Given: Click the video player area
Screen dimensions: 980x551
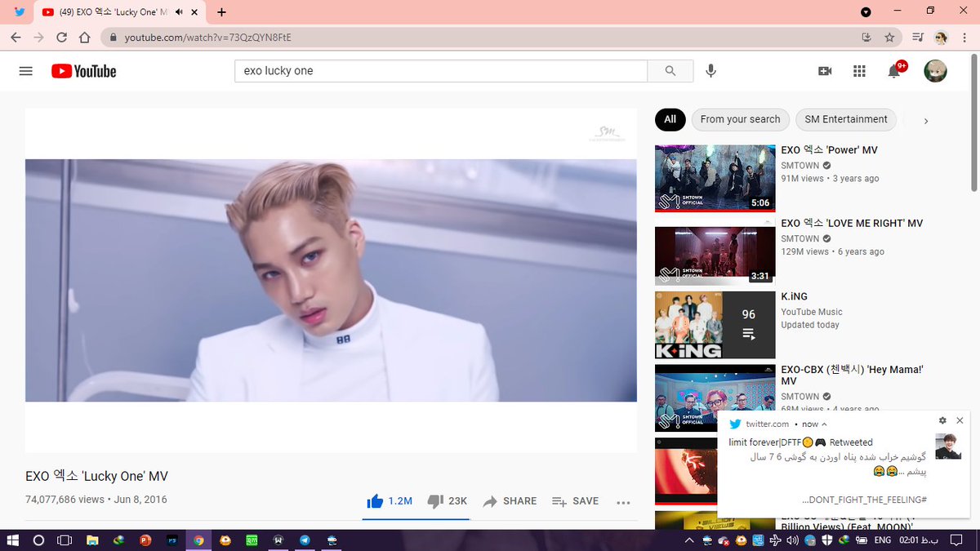Looking at the screenshot, I should pyautogui.click(x=331, y=280).
